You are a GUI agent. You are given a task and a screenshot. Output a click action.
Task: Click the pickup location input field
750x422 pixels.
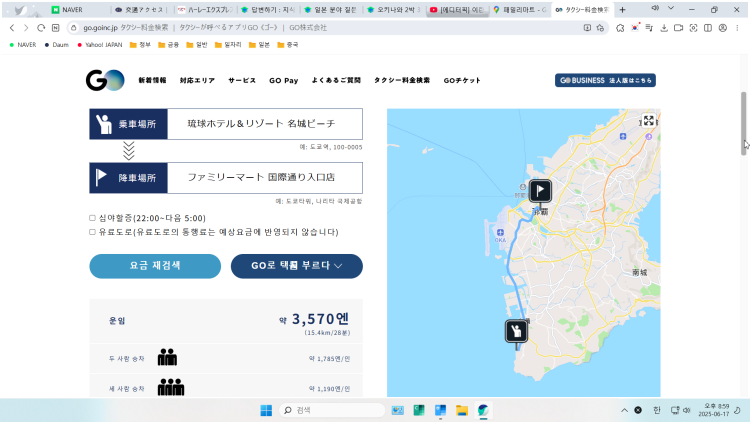click(265, 124)
